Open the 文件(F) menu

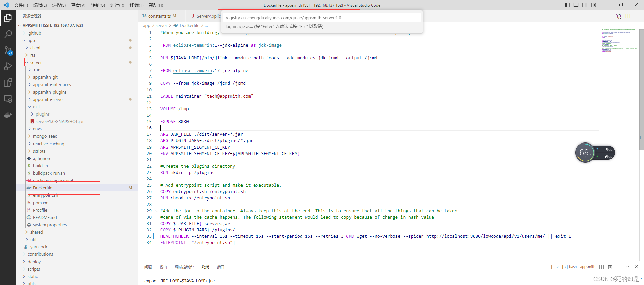pyautogui.click(x=21, y=5)
